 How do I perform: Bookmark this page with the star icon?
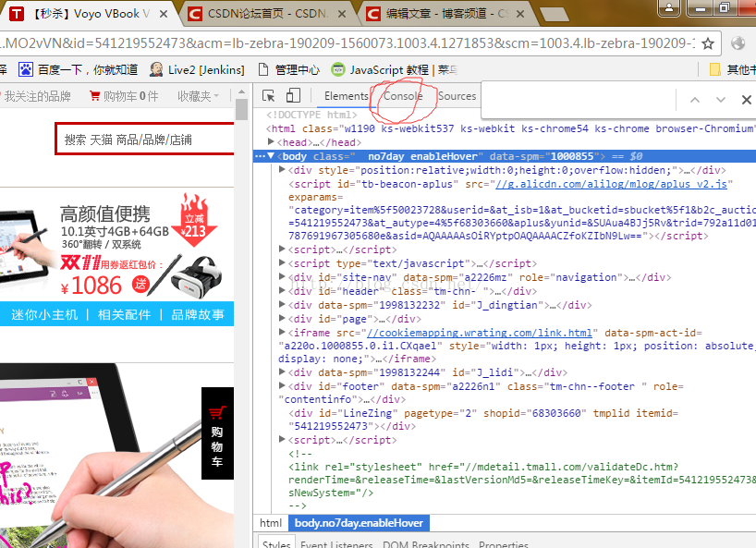click(707, 43)
